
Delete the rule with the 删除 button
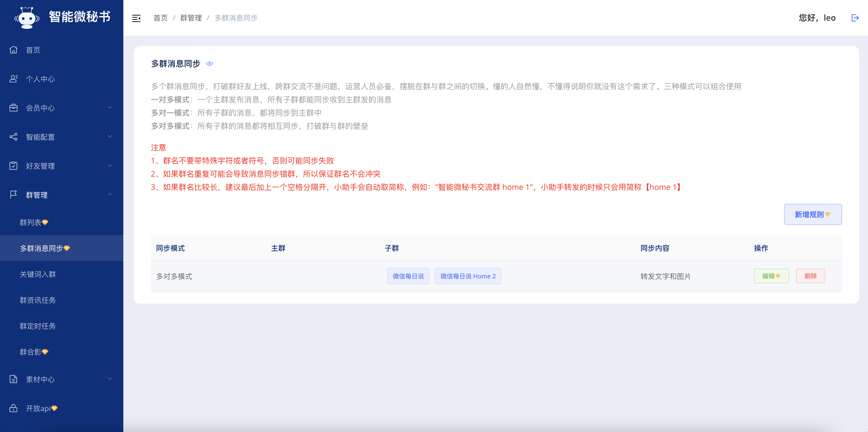coord(810,276)
